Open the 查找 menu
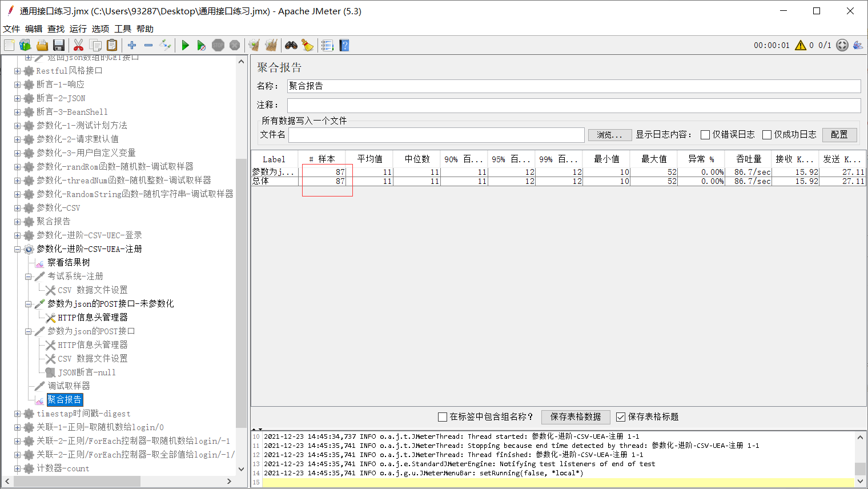The image size is (868, 489). pos(56,29)
